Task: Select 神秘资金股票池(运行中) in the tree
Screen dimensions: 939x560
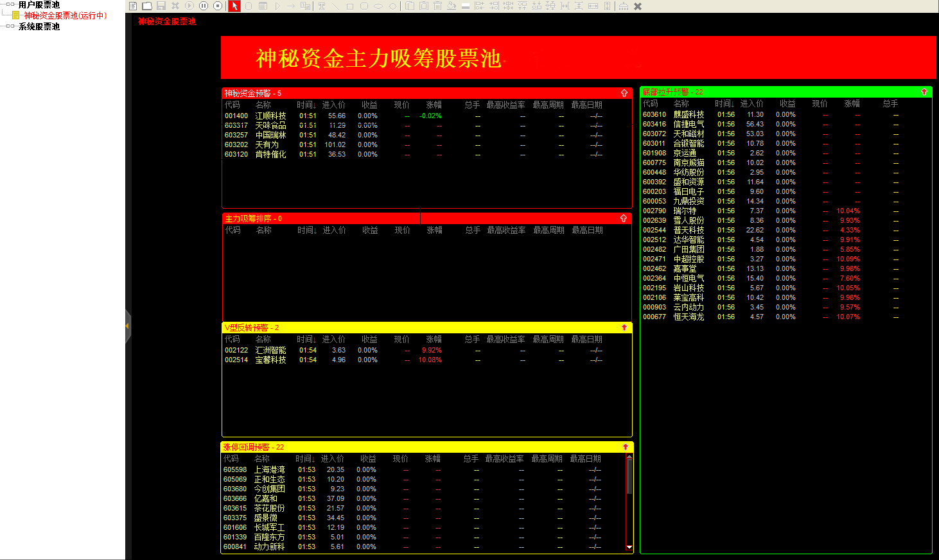Action: [x=65, y=15]
